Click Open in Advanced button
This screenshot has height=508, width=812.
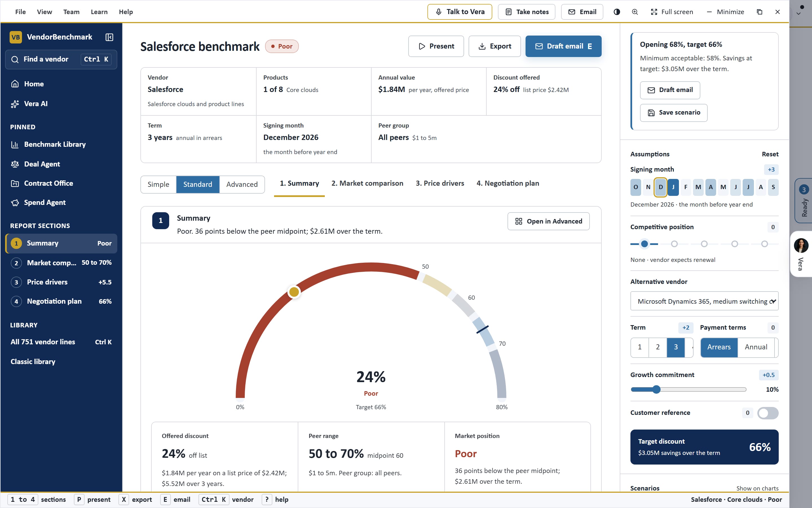tap(548, 221)
